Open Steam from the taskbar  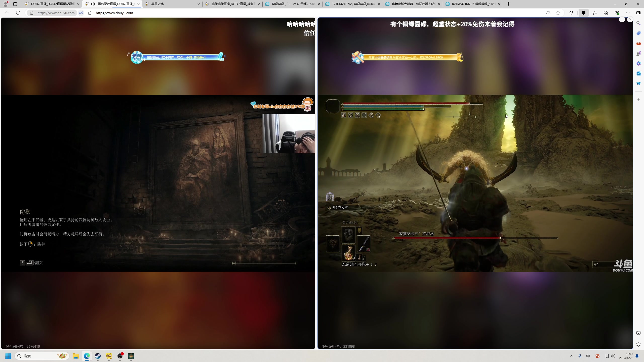point(98,356)
